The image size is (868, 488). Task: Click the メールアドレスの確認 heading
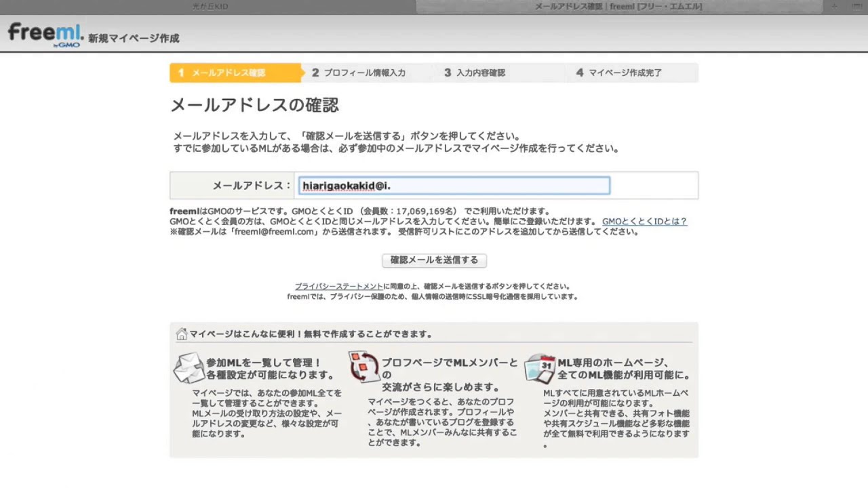point(254,105)
